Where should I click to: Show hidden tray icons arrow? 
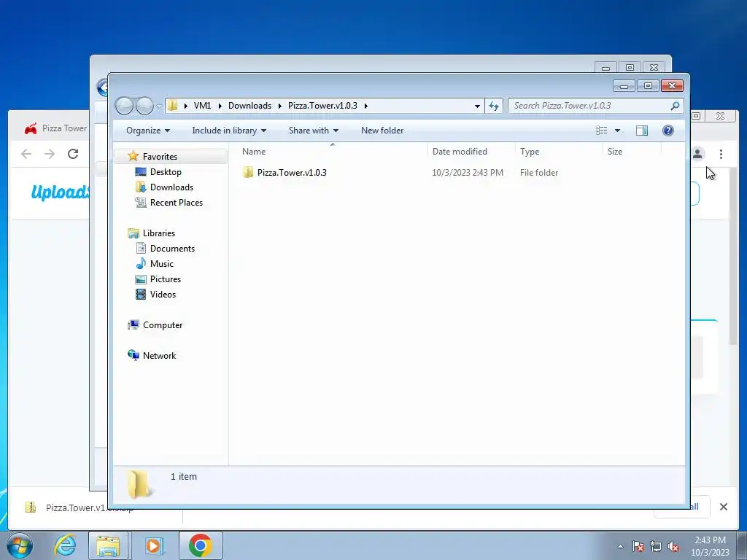620,546
